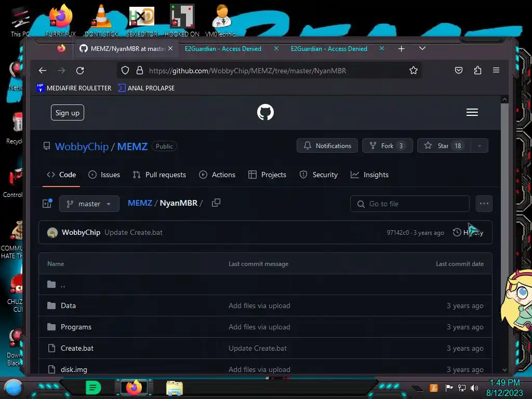
Task: Open the Pull requests tab
Action: point(159,175)
